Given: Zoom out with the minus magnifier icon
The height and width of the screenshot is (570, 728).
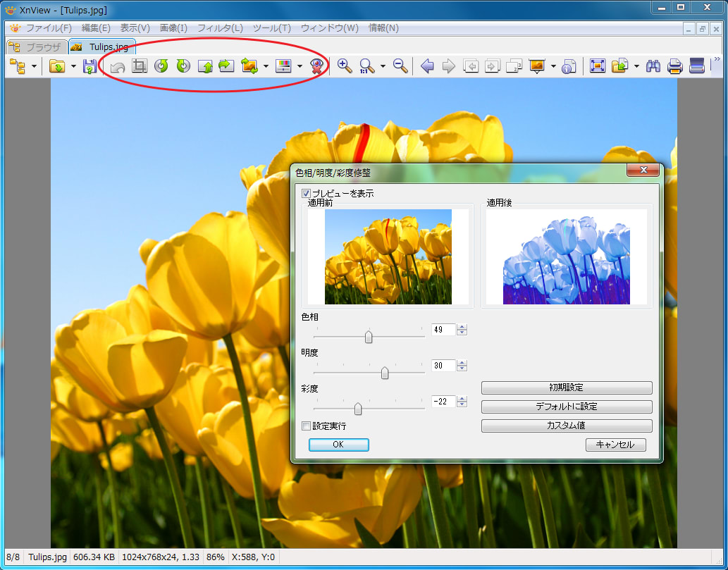Looking at the screenshot, I should point(400,66).
